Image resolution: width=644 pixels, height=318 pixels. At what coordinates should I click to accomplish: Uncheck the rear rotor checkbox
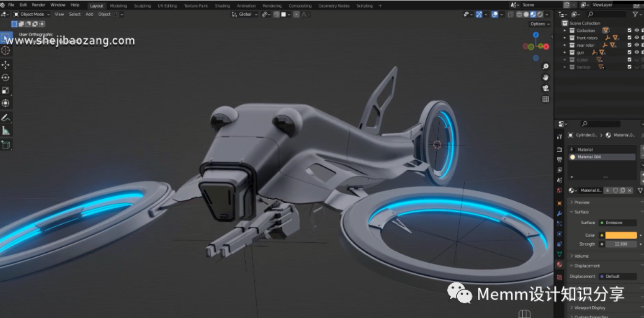(x=629, y=45)
